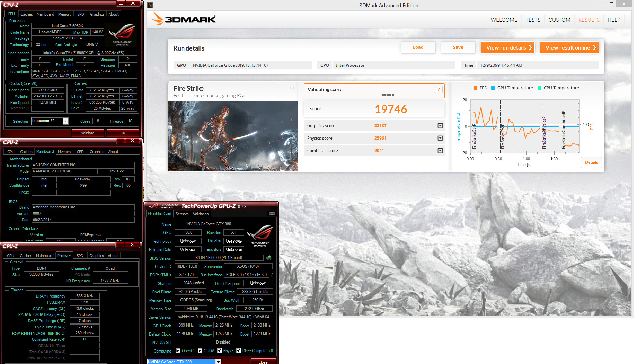The width and height of the screenshot is (637, 364).
Task: Click the Combined score value 9041
Action: coord(379,151)
